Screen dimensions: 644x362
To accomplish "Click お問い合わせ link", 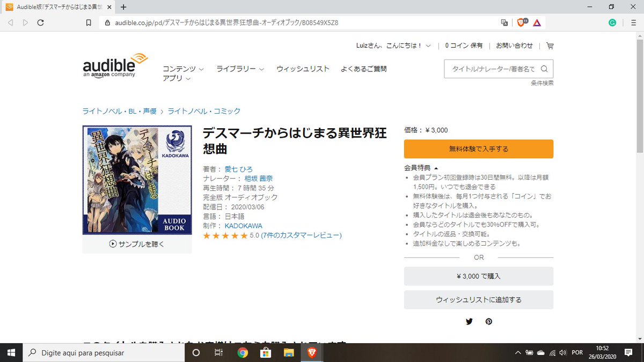I will 514,46.
